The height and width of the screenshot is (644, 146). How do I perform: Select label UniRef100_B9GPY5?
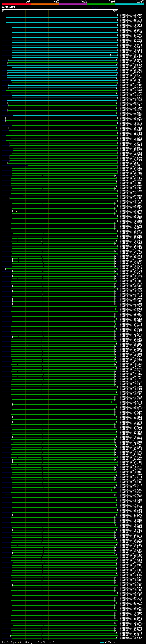(131, 103)
